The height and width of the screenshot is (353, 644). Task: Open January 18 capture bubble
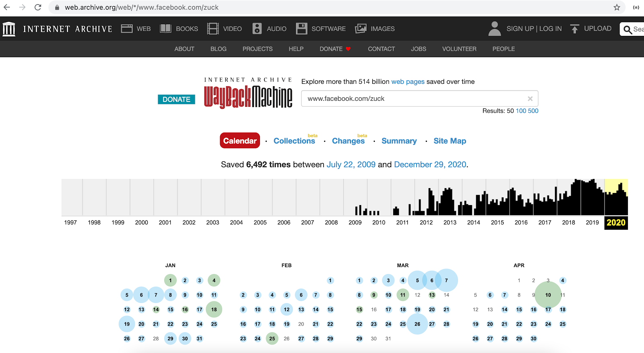(214, 309)
